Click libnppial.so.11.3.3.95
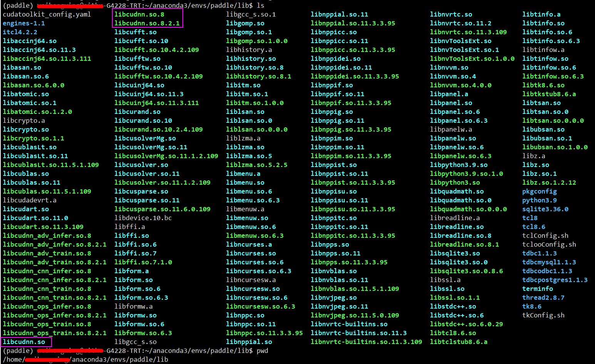This screenshot has height=364, width=595. click(353, 23)
